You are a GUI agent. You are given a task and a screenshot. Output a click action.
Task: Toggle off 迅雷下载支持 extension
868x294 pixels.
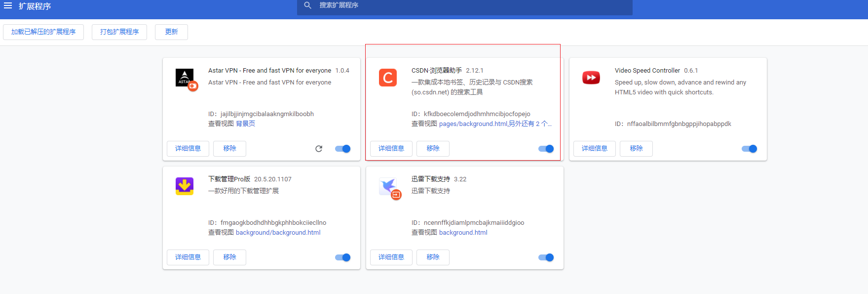click(x=546, y=257)
